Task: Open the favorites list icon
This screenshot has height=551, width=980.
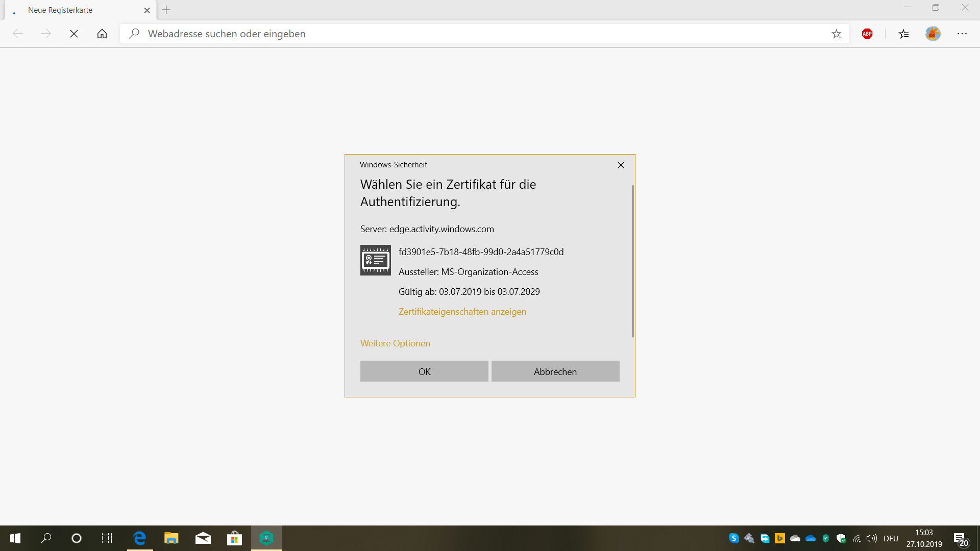Action: 904,34
